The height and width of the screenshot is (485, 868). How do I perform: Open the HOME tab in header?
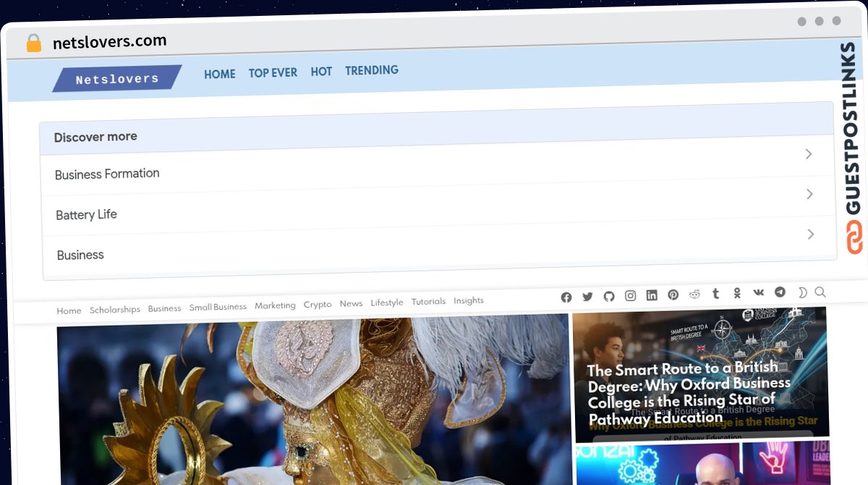coord(220,74)
